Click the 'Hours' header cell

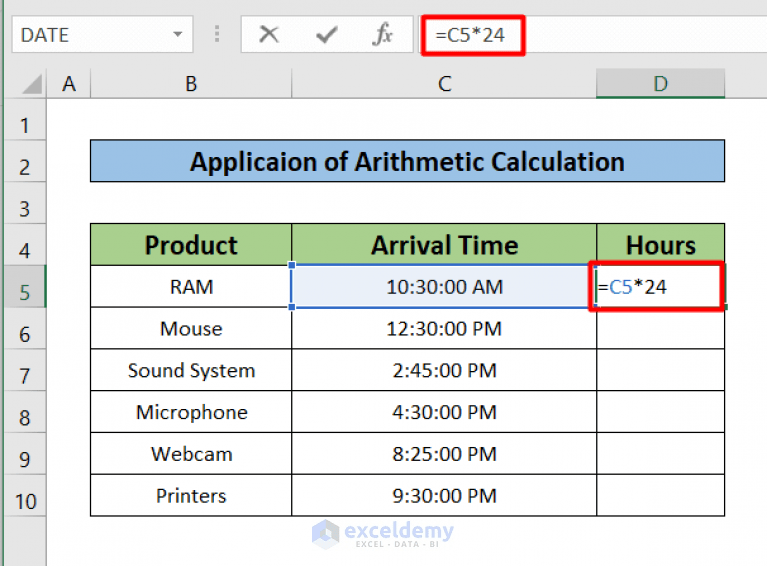[660, 245]
